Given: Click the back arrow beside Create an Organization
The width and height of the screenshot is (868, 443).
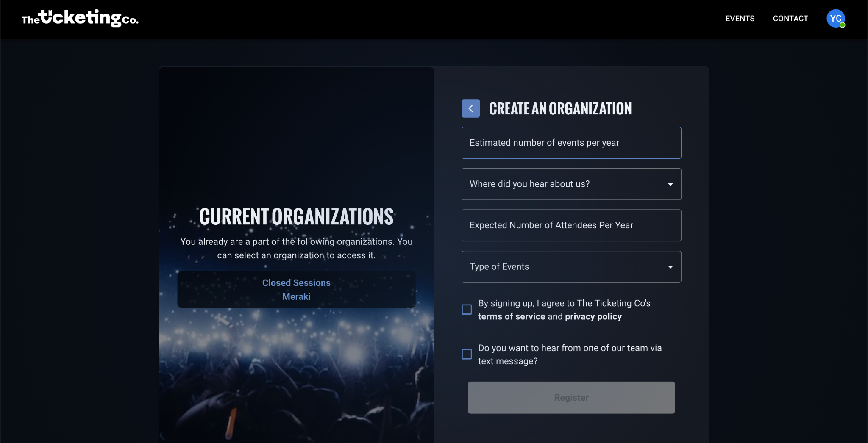Looking at the screenshot, I should pos(470,108).
